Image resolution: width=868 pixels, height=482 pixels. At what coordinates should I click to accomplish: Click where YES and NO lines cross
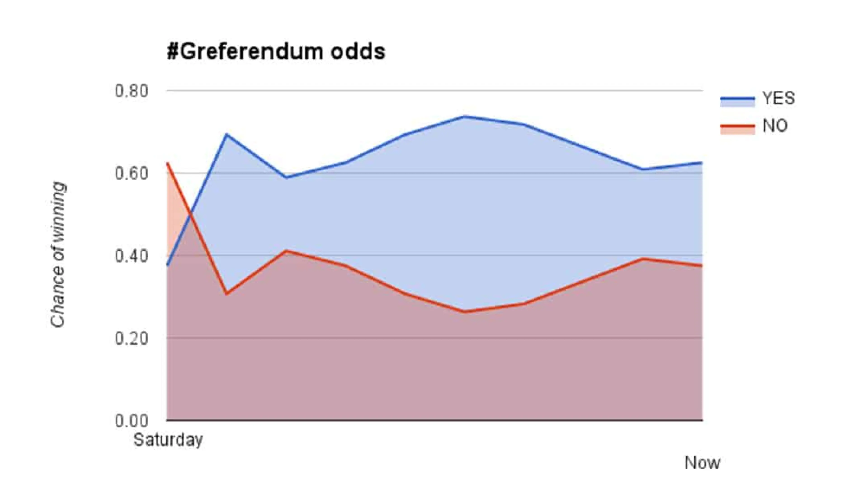point(191,214)
